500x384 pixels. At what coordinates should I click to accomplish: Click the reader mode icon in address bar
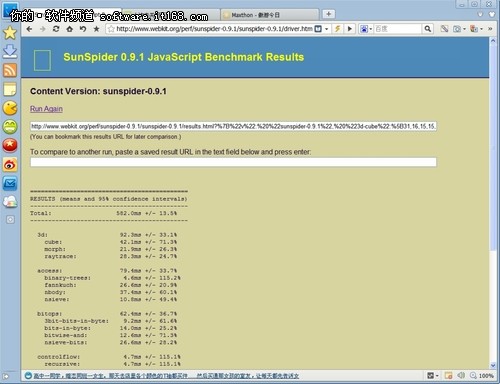coord(318,29)
